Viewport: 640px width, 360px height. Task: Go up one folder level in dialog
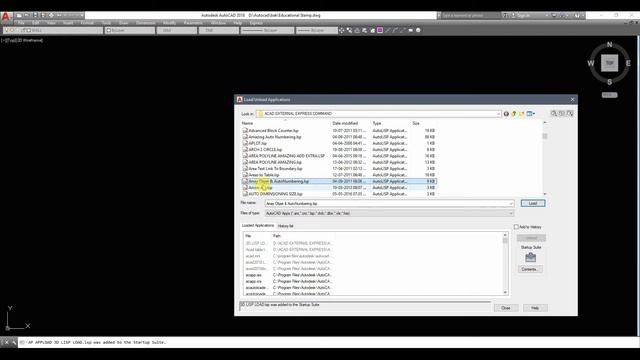(x=514, y=114)
